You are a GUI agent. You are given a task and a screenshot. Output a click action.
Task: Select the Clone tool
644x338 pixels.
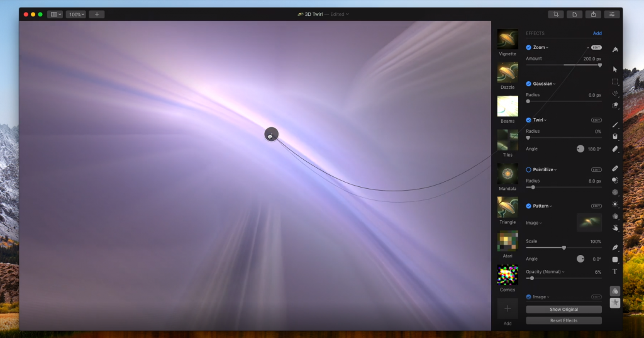[615, 180]
